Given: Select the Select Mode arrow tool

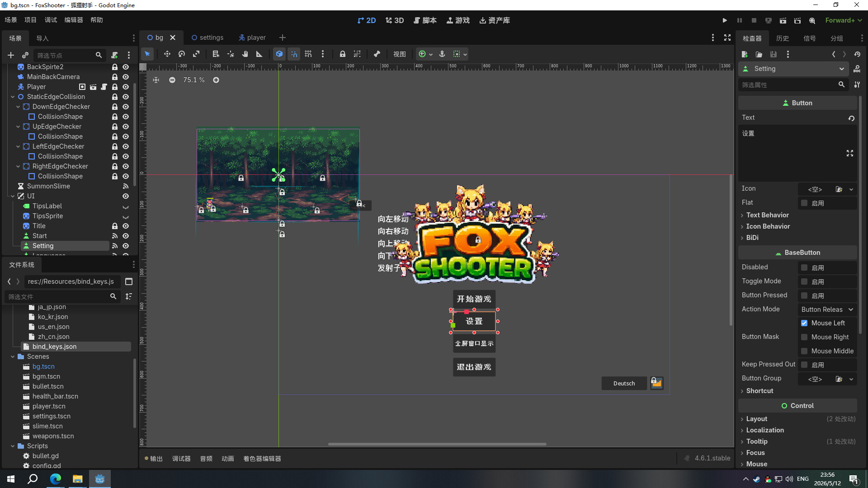Looking at the screenshot, I should (147, 54).
